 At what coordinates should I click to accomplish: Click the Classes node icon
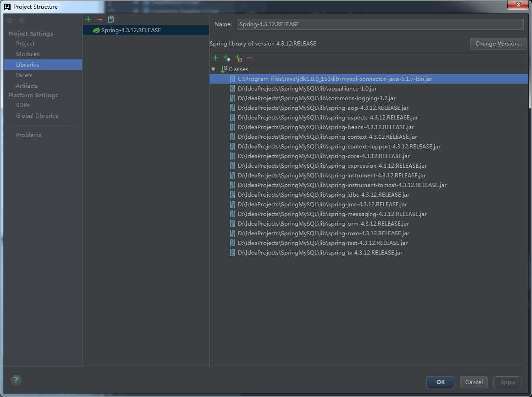click(x=224, y=69)
